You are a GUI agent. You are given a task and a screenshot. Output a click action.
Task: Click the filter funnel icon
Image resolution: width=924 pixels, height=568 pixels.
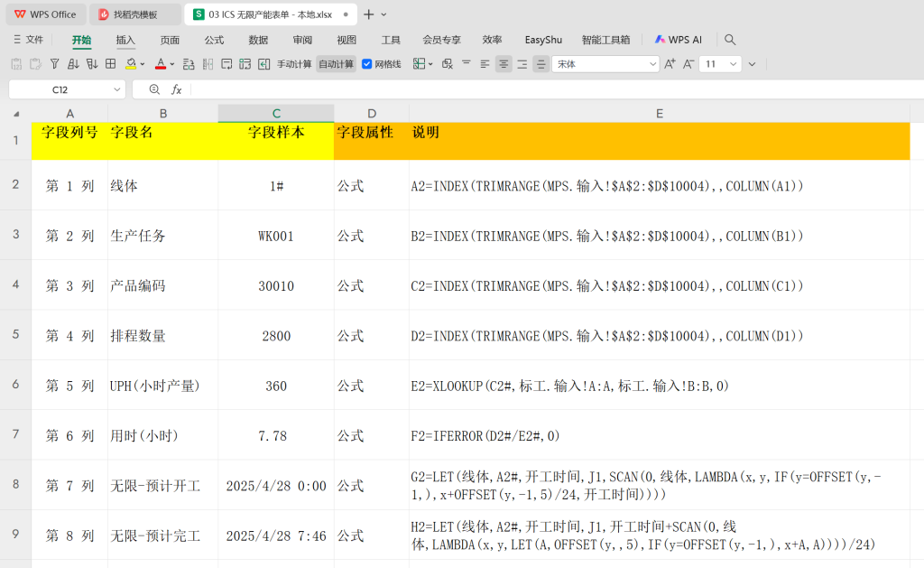(55, 64)
